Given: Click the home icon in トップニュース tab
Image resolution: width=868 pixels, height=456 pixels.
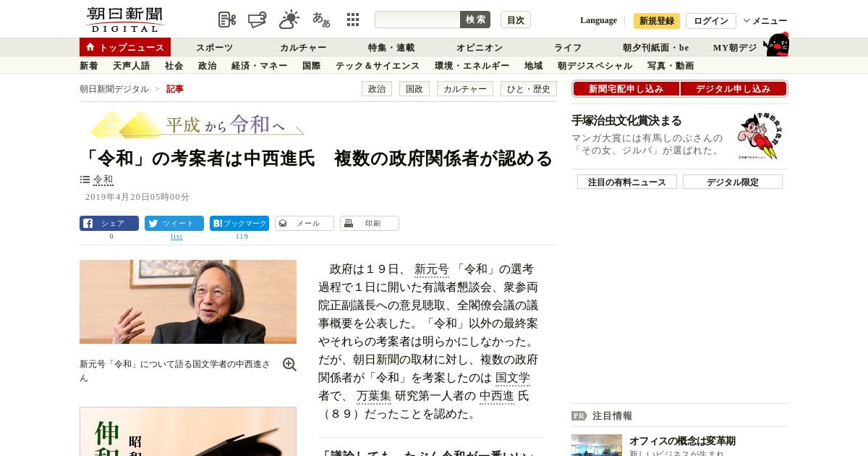Looking at the screenshot, I should pos(90,47).
